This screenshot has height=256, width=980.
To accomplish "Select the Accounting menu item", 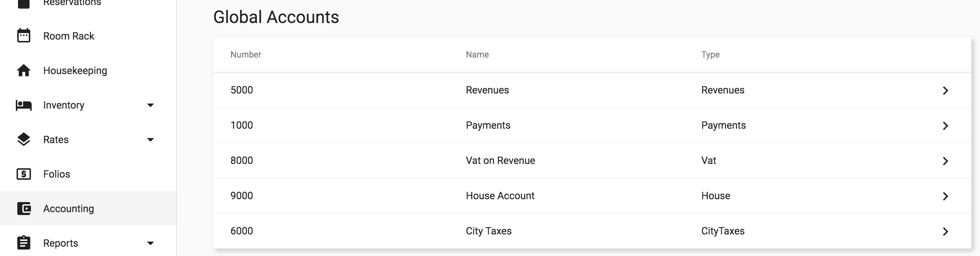I will click(68, 209).
